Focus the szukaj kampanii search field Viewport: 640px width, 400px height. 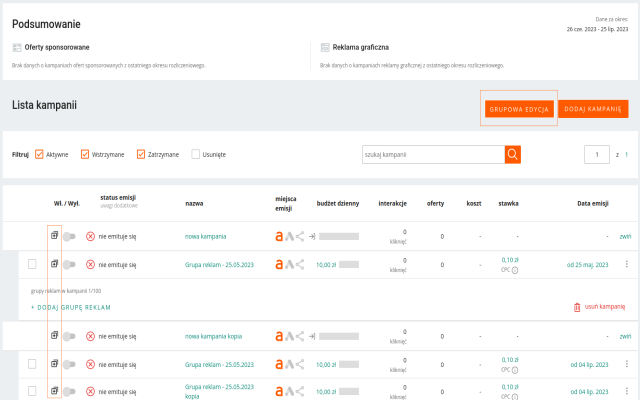(x=433, y=154)
